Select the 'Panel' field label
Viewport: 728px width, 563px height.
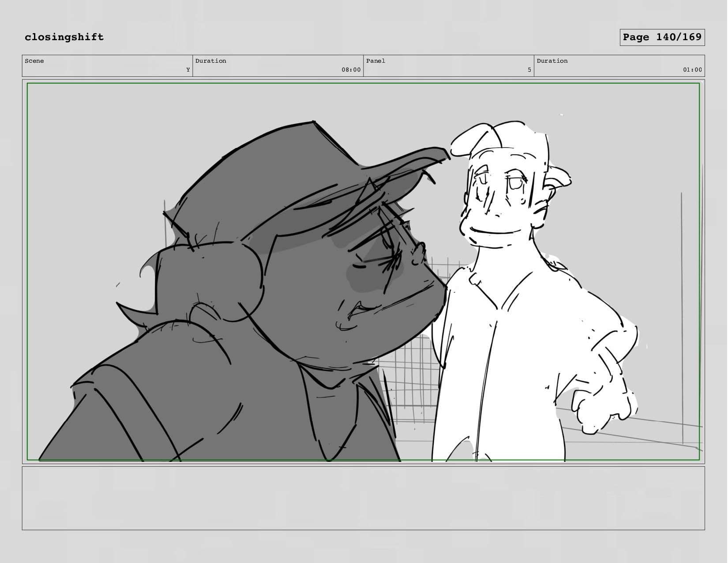pos(375,61)
